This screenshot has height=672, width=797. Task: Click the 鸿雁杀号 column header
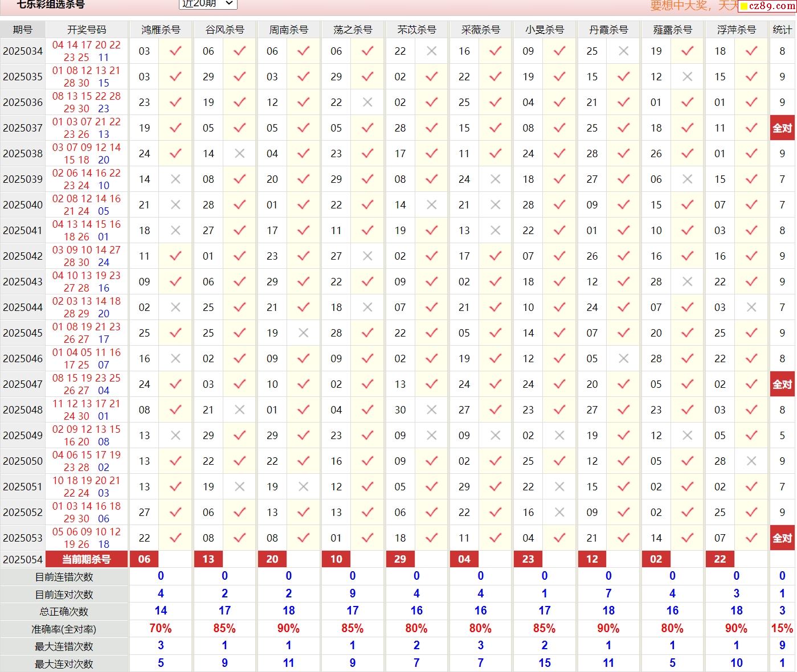pyautogui.click(x=161, y=30)
